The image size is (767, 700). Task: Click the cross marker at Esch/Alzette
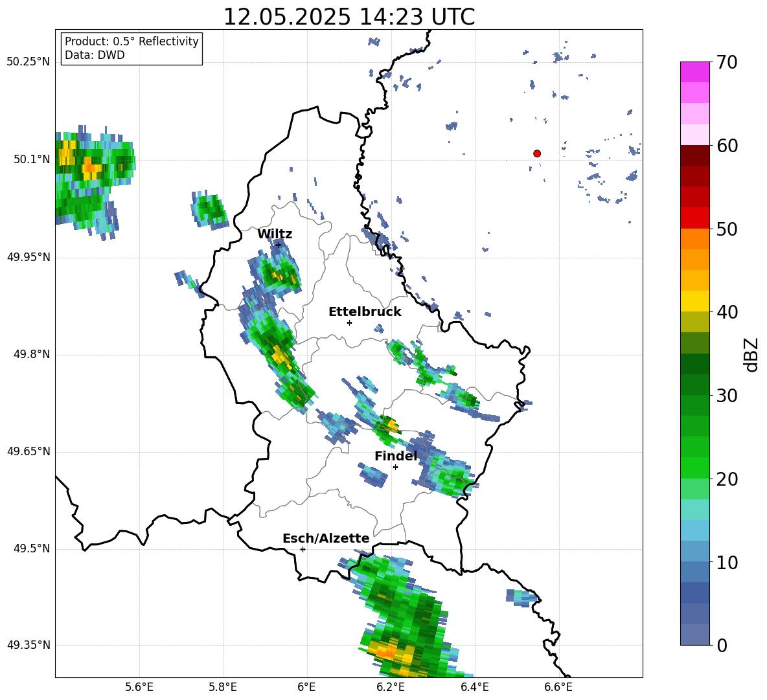(303, 549)
